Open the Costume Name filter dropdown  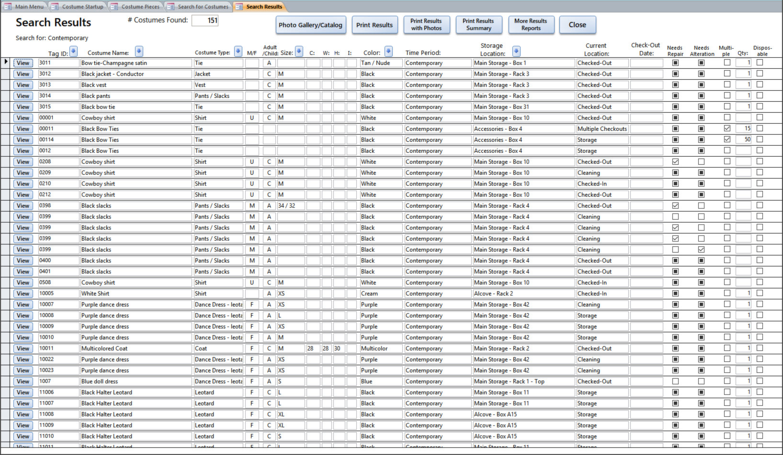(x=139, y=51)
